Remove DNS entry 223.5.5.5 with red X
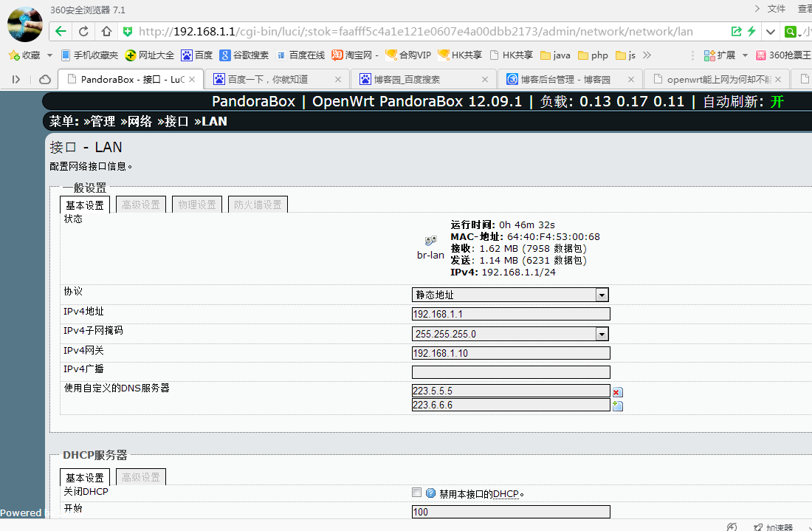This screenshot has width=812, height=531. [617, 392]
